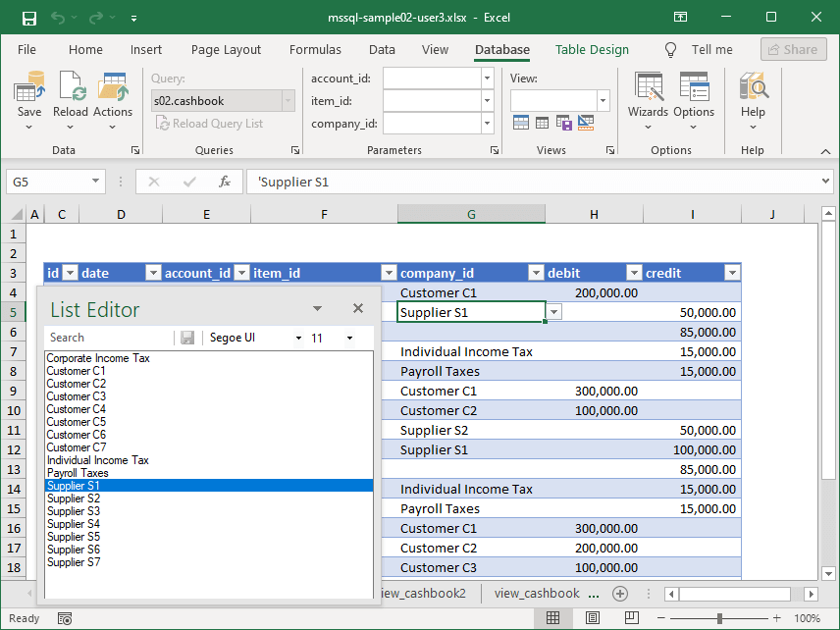Click the Reload Query List button
This screenshot has height=630, width=840.
tap(211, 122)
